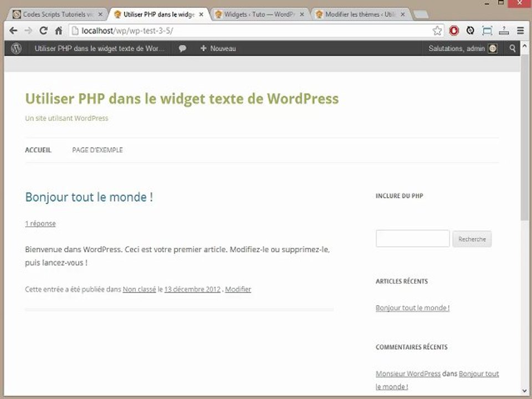Image resolution: width=532 pixels, height=399 pixels.
Task: Open the site name menu in admin bar
Action: tap(99, 49)
